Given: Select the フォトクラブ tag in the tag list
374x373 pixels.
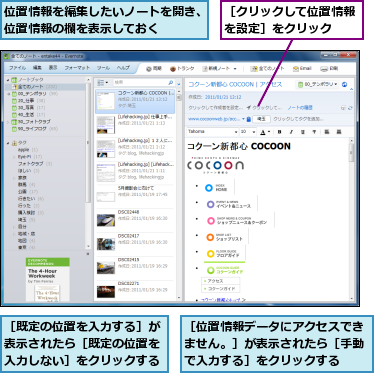Looking at the screenshot, I should pyautogui.click(x=35, y=164).
